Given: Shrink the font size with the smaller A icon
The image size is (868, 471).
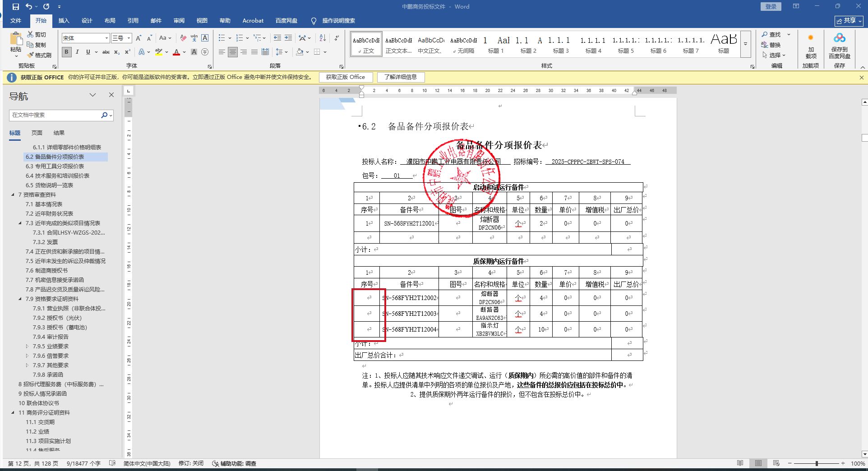Looking at the screenshot, I should [x=149, y=38].
